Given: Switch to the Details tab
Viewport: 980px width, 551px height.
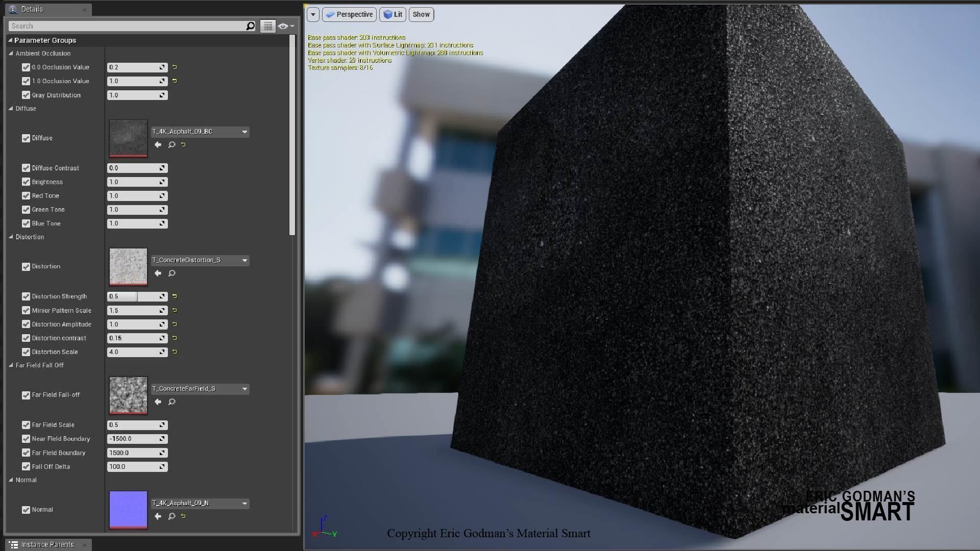Looking at the screenshot, I should pos(47,9).
